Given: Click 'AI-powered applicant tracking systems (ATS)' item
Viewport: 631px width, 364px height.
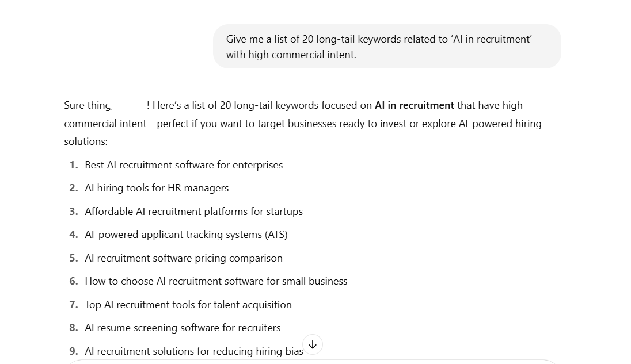Looking at the screenshot, I should point(186,235).
